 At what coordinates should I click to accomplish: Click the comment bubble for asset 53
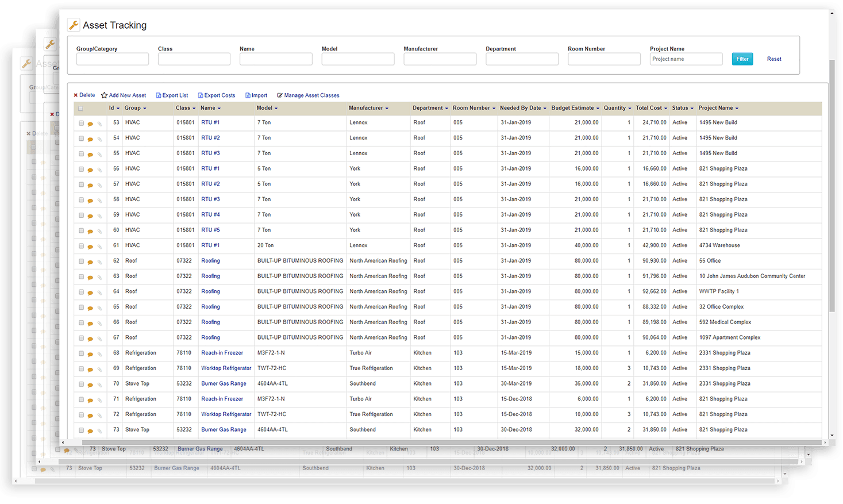(90, 122)
